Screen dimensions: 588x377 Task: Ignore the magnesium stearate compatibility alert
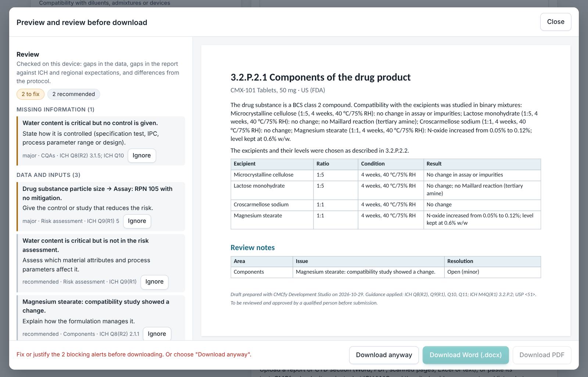[x=157, y=334]
